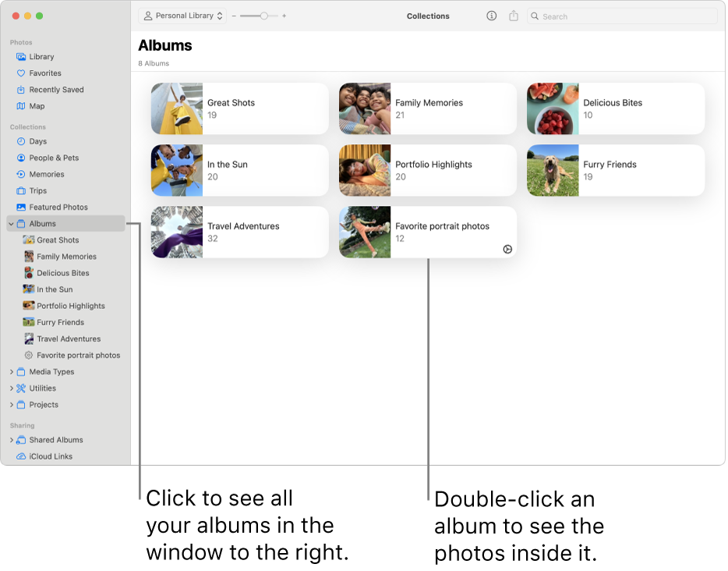Select the Great Shots album in sidebar
The width and height of the screenshot is (728, 571).
(x=58, y=239)
